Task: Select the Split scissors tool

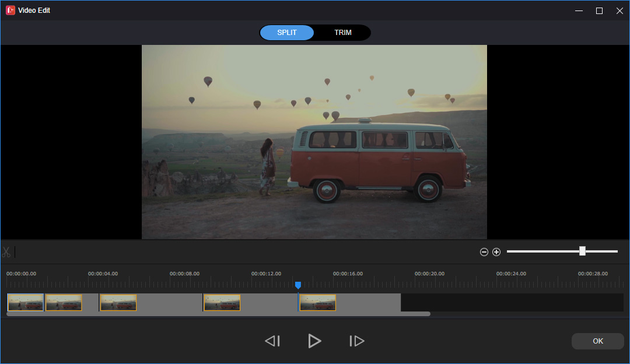Action: click(6, 251)
